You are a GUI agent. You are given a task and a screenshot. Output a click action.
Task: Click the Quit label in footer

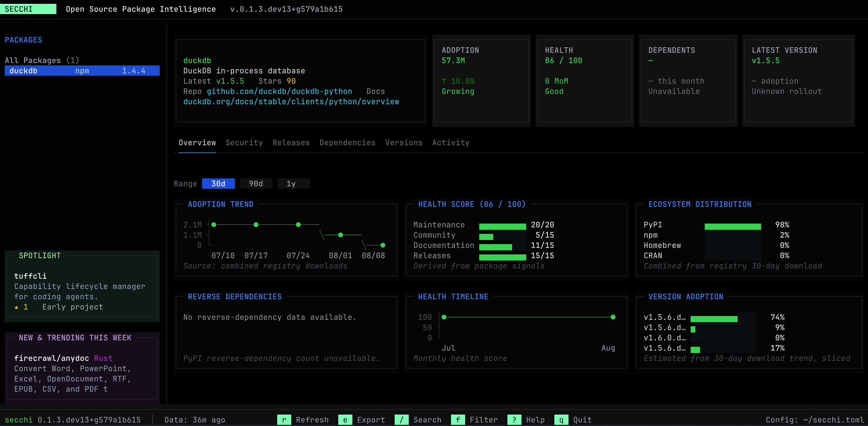(x=582, y=420)
